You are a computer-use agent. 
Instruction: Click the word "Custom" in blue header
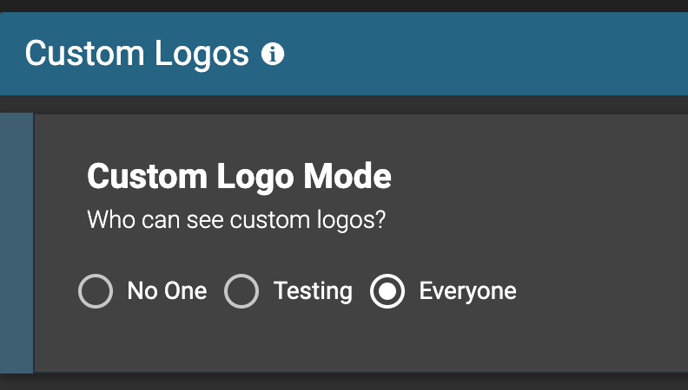coord(85,54)
